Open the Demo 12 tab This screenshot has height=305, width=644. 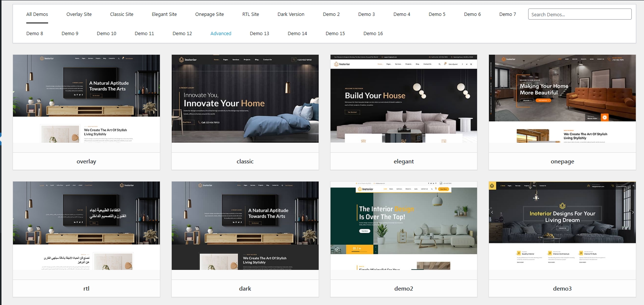coord(182,34)
